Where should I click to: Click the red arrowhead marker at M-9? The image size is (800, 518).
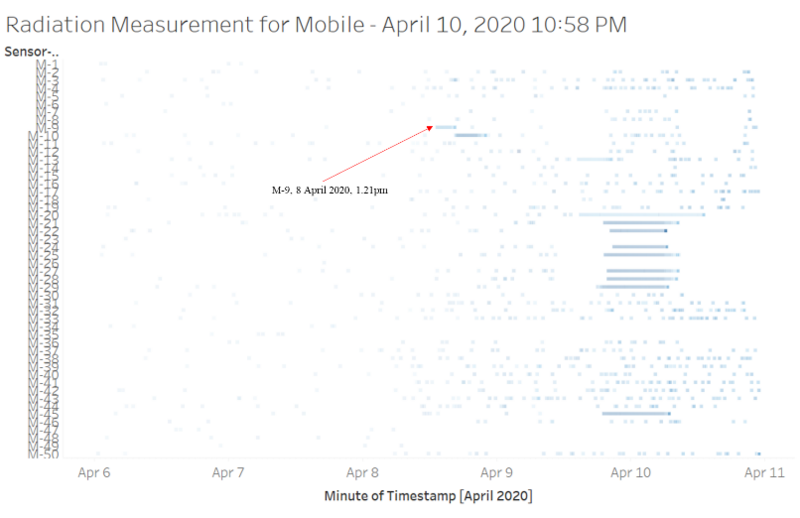(430, 128)
